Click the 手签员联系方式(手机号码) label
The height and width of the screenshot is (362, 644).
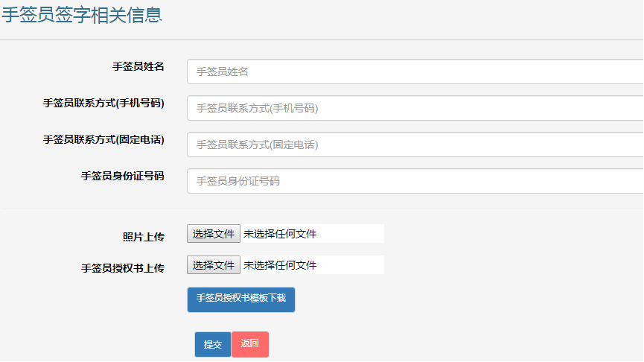pos(103,103)
